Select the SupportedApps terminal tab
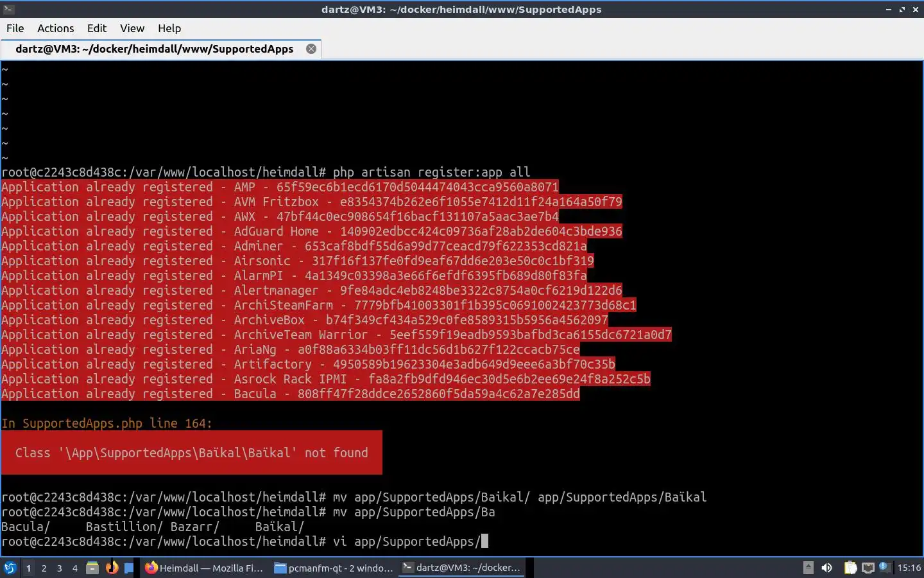The image size is (924, 578). 154,49
